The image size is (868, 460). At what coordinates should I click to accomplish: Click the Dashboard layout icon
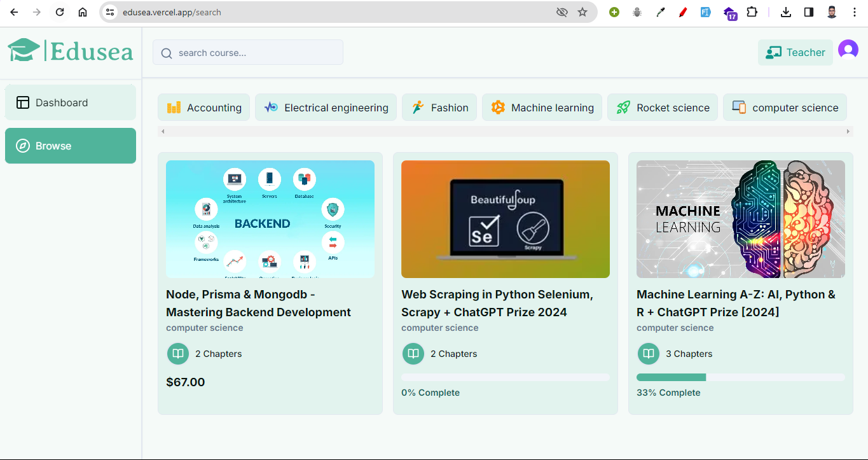click(23, 102)
